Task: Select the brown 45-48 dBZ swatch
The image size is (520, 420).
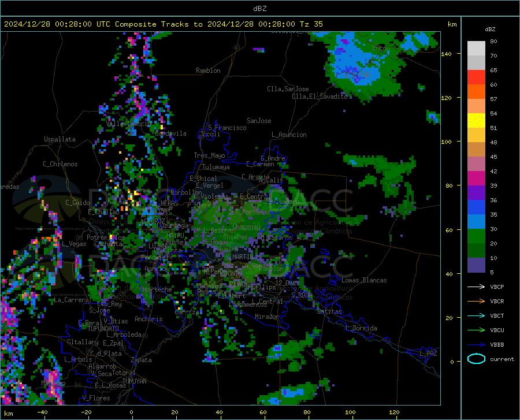Action: click(476, 150)
